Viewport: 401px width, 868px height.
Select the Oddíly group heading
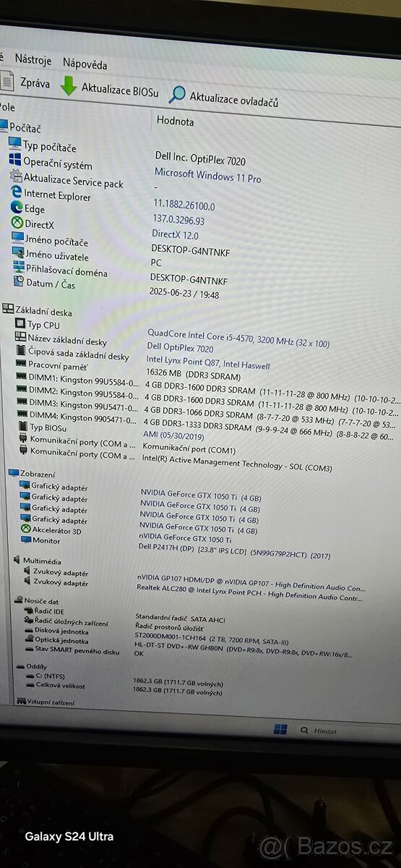[32, 666]
